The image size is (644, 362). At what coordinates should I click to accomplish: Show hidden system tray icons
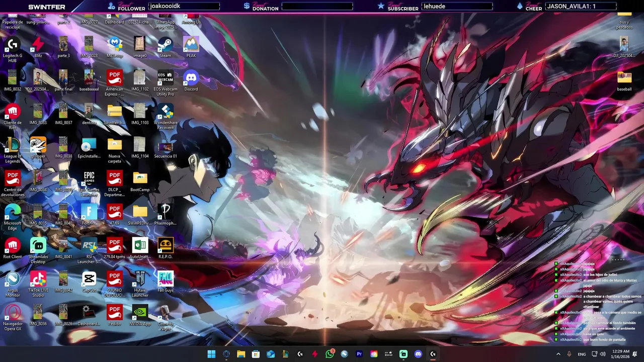coord(558,354)
